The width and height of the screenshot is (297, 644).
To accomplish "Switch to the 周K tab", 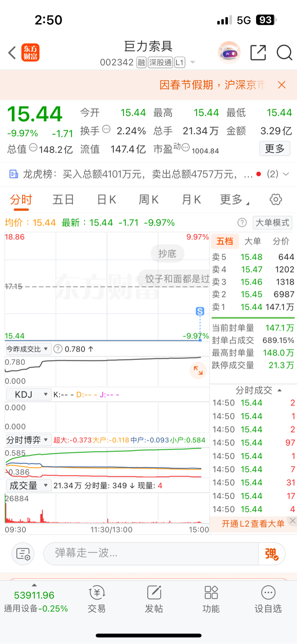I will 148,199.
